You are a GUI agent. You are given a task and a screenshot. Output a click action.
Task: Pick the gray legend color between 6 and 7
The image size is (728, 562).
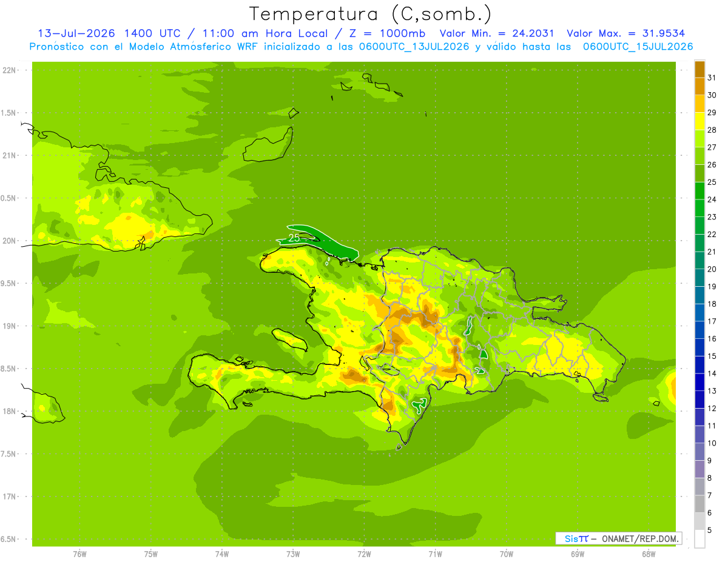(x=699, y=504)
